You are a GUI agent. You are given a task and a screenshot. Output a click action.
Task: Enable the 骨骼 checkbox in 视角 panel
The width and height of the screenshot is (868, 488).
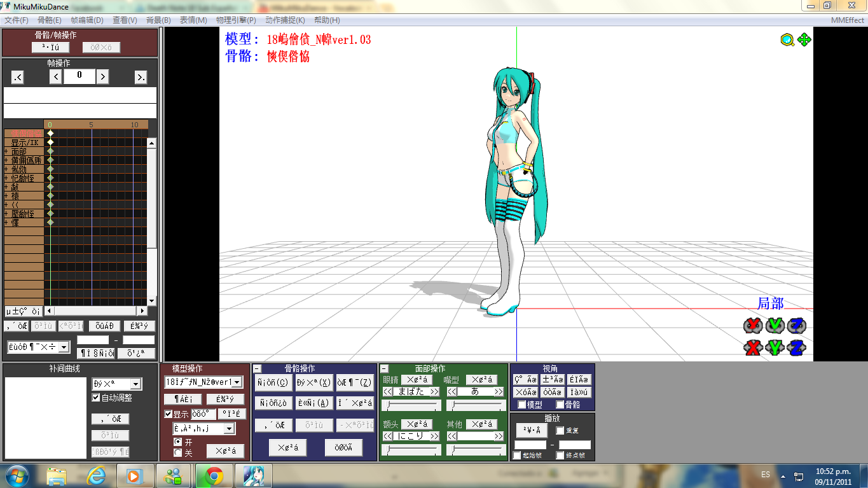(x=560, y=405)
